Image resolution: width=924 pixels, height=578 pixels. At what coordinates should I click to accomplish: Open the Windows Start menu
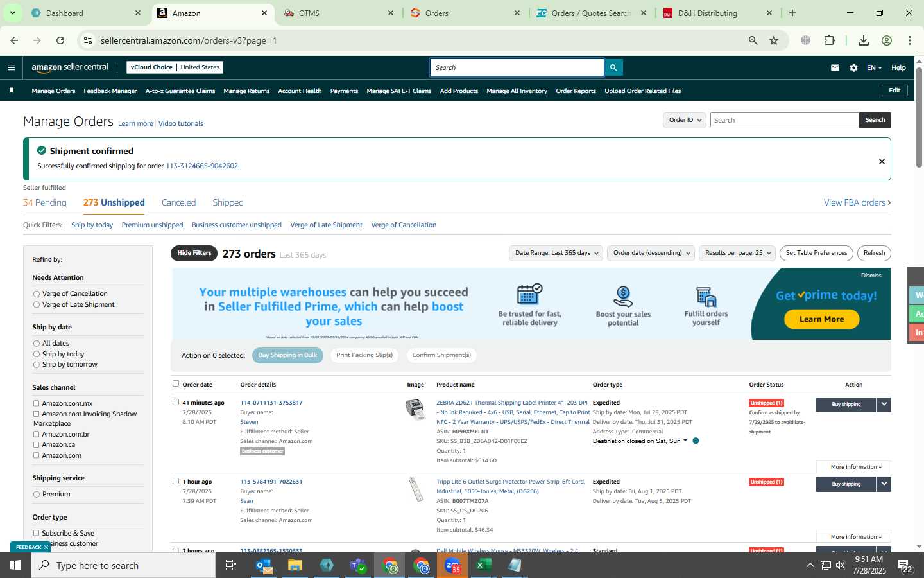click(x=15, y=565)
